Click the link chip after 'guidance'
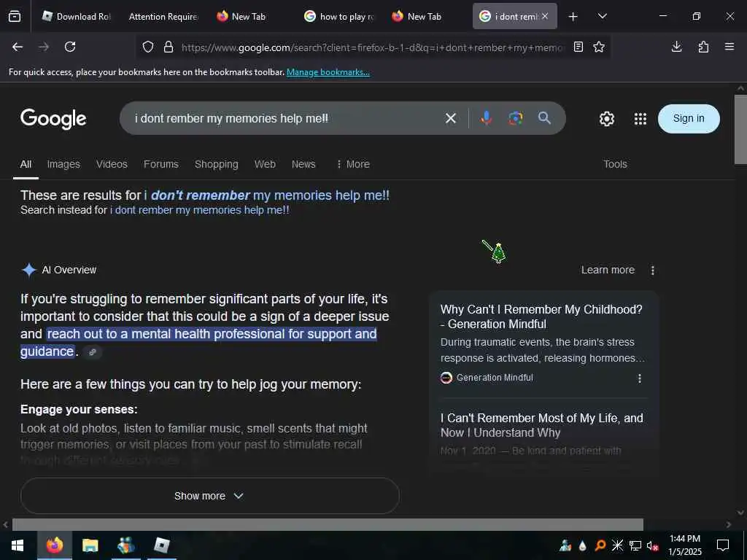747x560 pixels. (93, 352)
